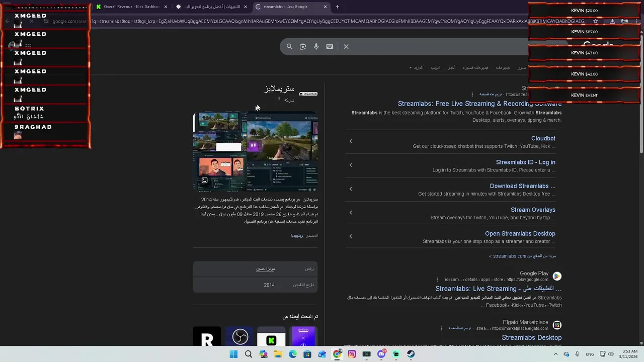Image resolution: width=644 pixels, height=362 pixels.
Task: Open three-dot menu of Elgato Marketplace result
Action: (442, 328)
